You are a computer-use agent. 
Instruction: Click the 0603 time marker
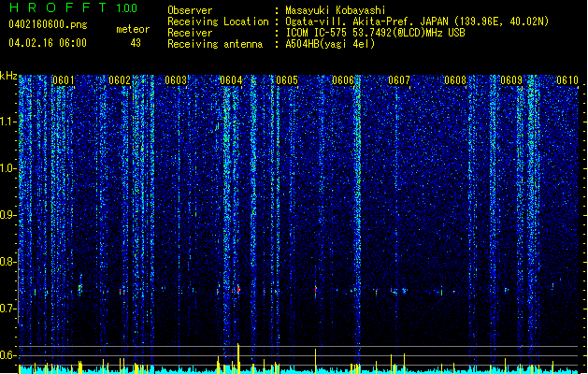176,80
